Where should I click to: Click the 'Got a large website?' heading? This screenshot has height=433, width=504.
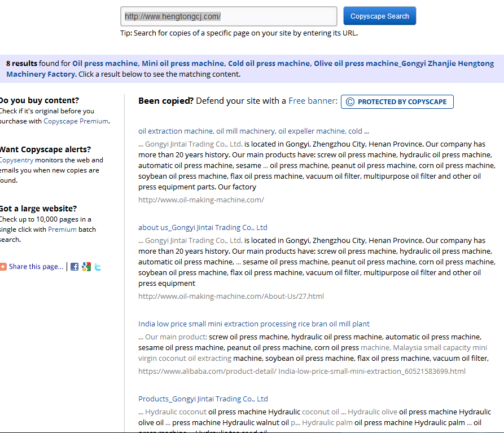38,208
